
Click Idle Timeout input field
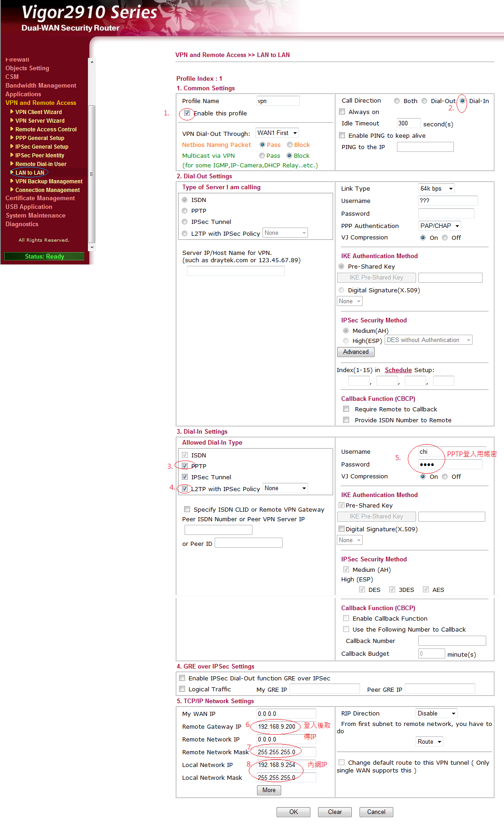pos(408,123)
